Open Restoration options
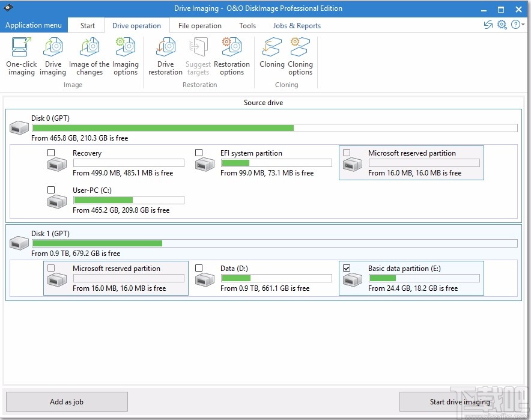This screenshot has height=420, width=531. 232,55
